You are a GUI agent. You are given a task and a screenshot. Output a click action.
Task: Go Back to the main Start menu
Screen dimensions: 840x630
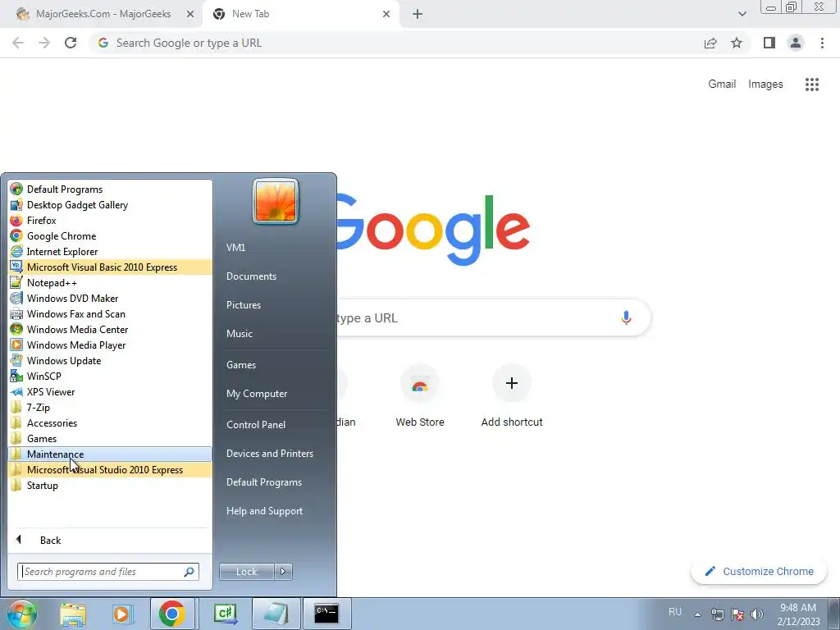pyautogui.click(x=110, y=540)
